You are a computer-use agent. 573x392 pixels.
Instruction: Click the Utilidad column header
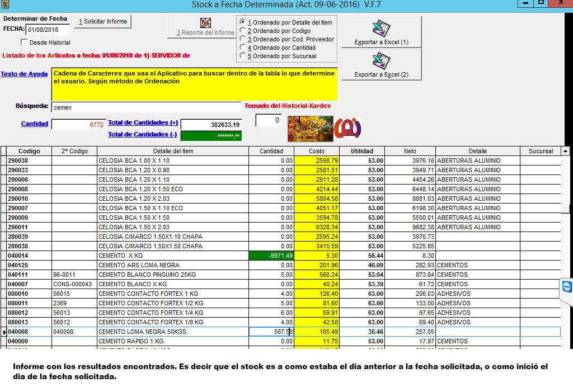click(x=362, y=151)
